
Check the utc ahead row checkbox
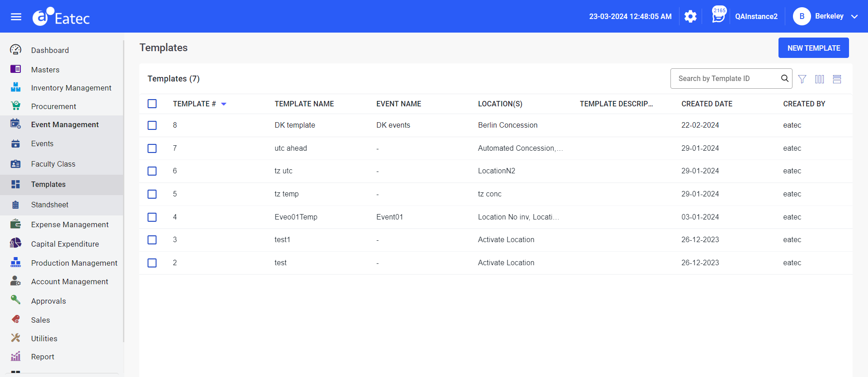click(152, 148)
